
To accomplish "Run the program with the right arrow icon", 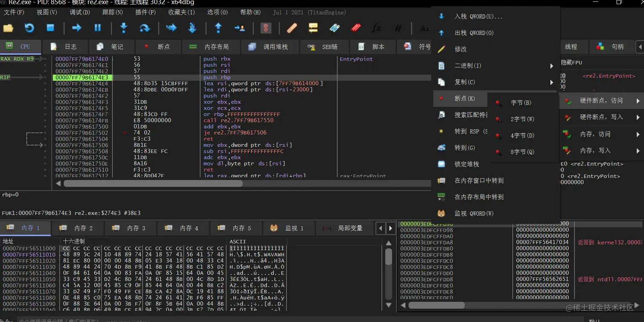I will tap(77, 28).
